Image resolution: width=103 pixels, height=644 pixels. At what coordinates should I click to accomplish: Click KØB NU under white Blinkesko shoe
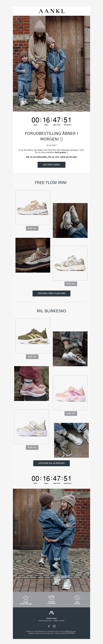(x=32, y=447)
